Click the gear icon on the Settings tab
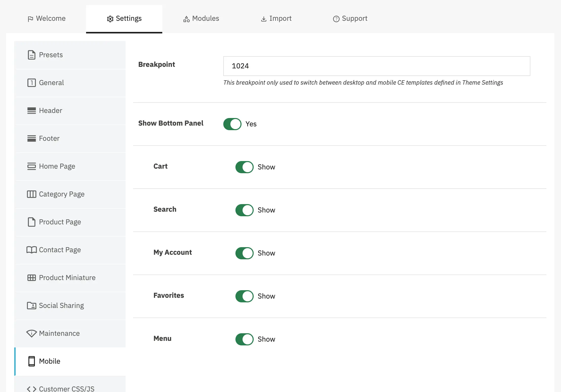561x392 pixels. tap(110, 19)
